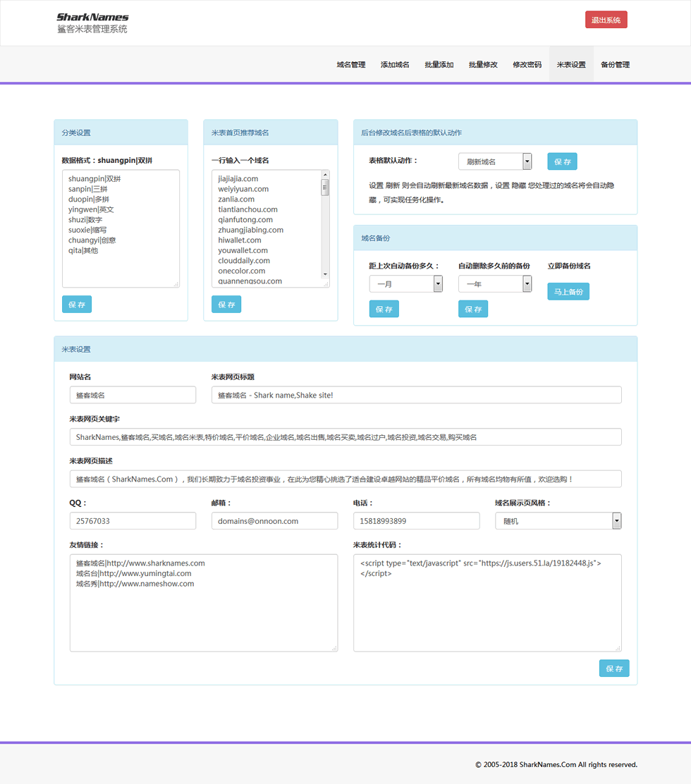Save the 分类设置 category list
The height and width of the screenshot is (784, 691).
(x=76, y=304)
